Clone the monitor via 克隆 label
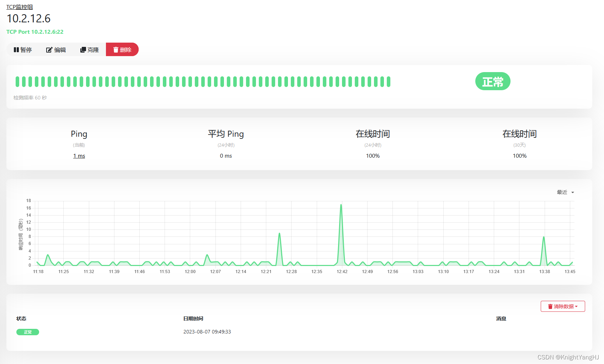Viewport: 604px width, 364px height. [93, 50]
